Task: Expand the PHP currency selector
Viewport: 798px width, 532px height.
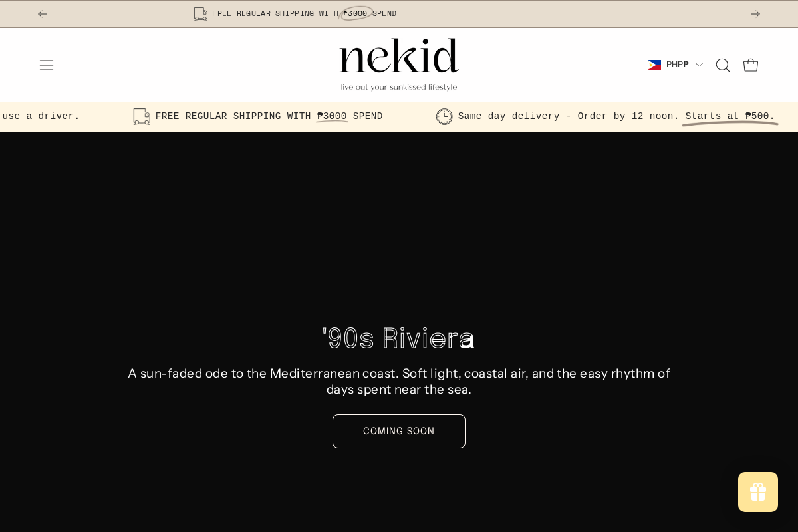Action: 676,65
